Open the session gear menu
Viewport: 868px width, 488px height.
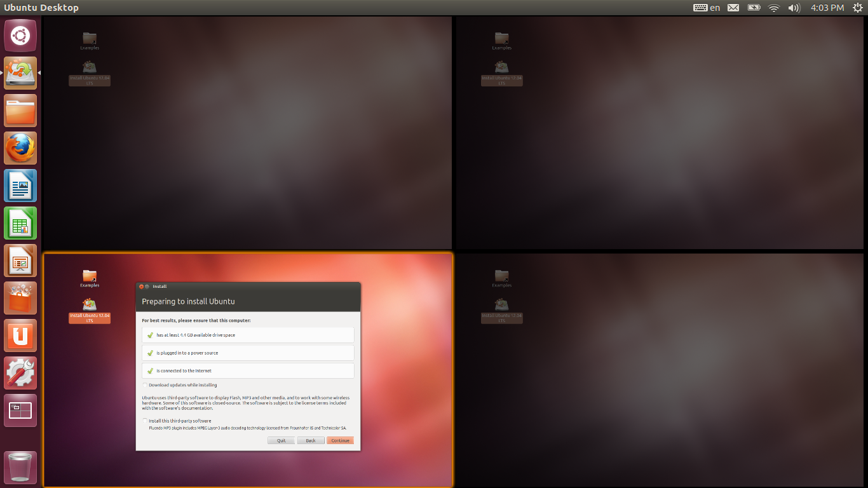pyautogui.click(x=857, y=8)
